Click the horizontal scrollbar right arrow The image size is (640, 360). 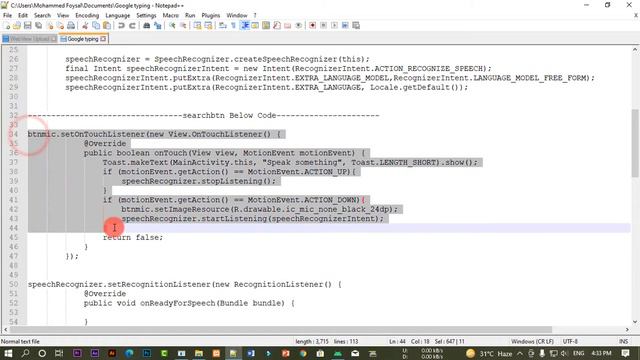click(x=627, y=329)
